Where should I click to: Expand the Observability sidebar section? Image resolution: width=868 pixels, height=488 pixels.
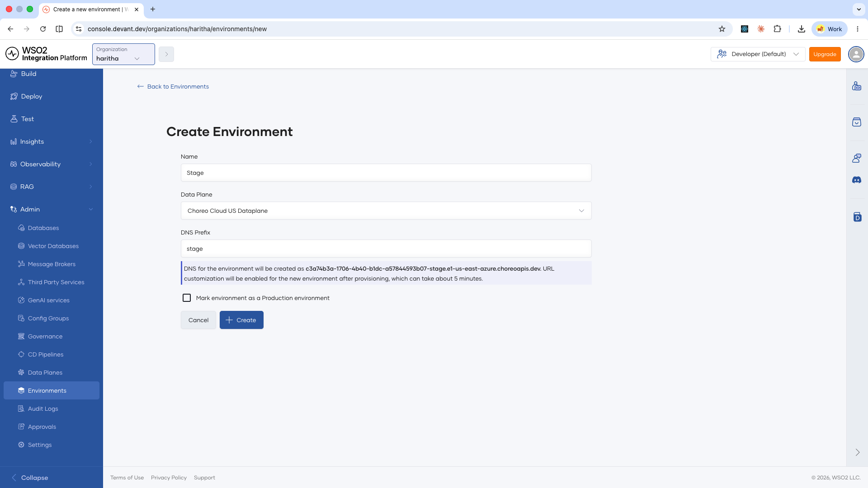52,164
